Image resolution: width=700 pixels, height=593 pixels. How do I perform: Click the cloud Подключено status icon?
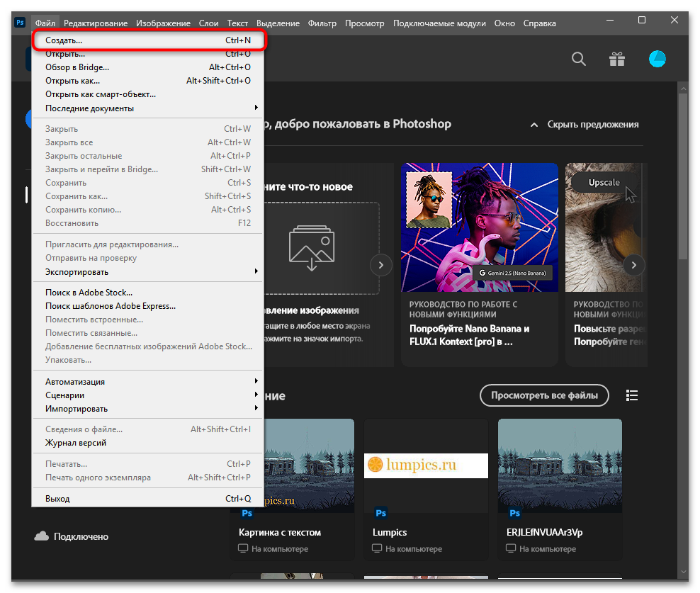coord(42,536)
